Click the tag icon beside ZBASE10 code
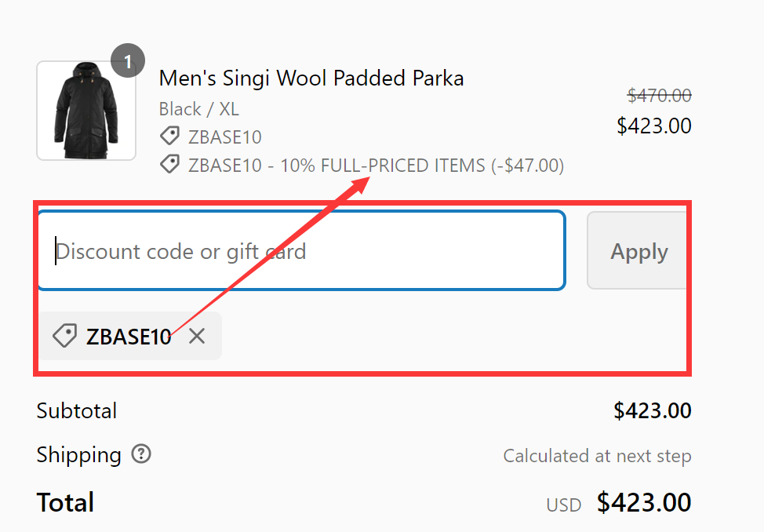This screenshot has height=532, width=764. point(169,136)
